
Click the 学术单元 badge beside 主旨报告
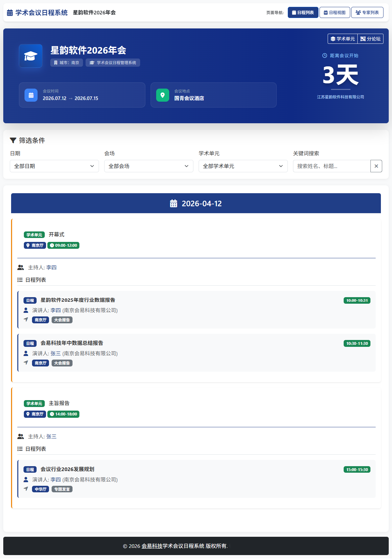34,403
